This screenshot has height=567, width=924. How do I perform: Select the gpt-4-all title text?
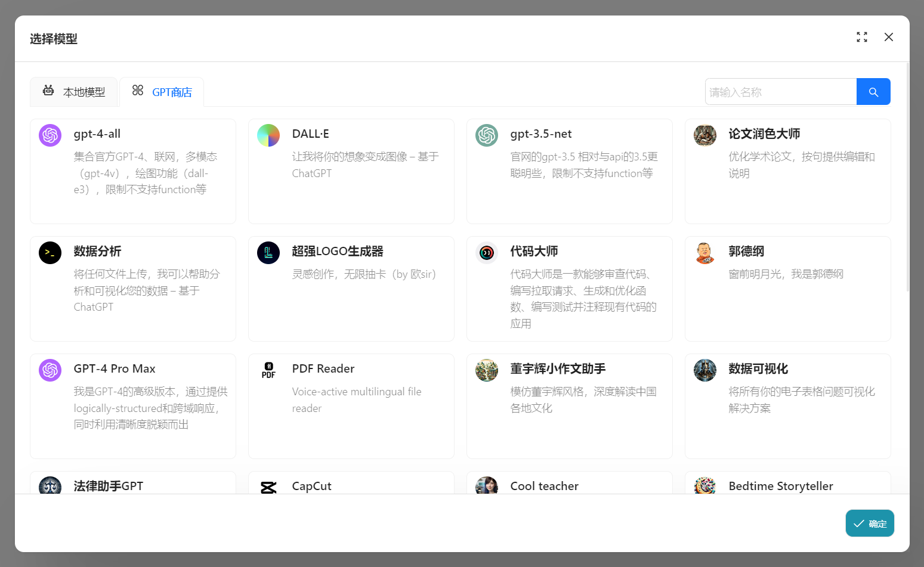pos(97,134)
